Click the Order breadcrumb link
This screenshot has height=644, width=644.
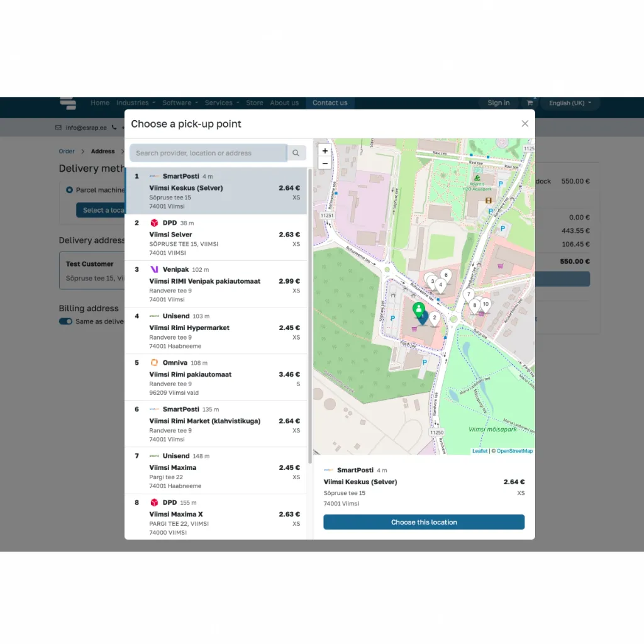[x=67, y=151]
